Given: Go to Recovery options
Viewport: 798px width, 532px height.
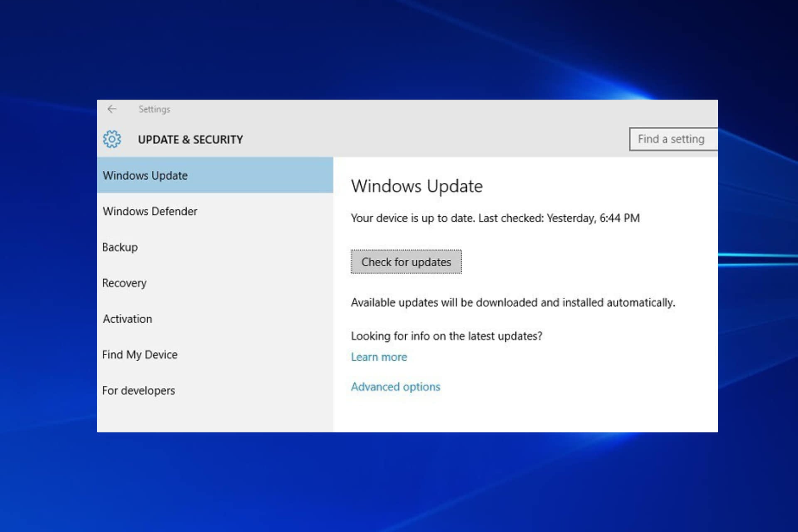Looking at the screenshot, I should coord(124,283).
